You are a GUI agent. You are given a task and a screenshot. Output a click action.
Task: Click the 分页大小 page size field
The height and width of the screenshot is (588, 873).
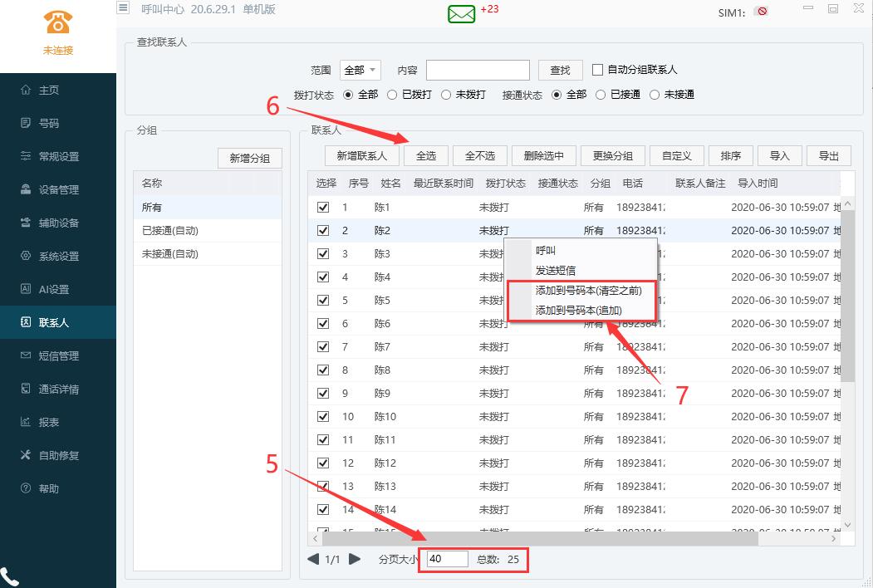(x=448, y=559)
